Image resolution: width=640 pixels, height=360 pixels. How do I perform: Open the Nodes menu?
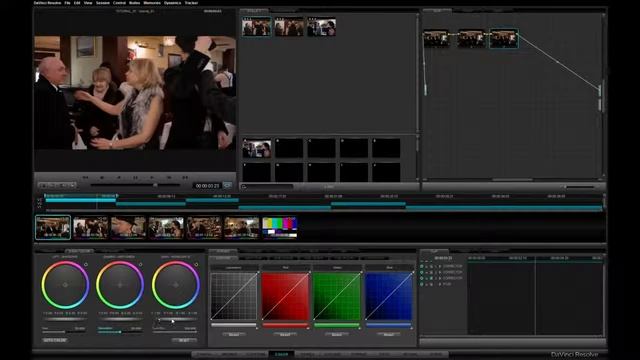[x=134, y=3]
